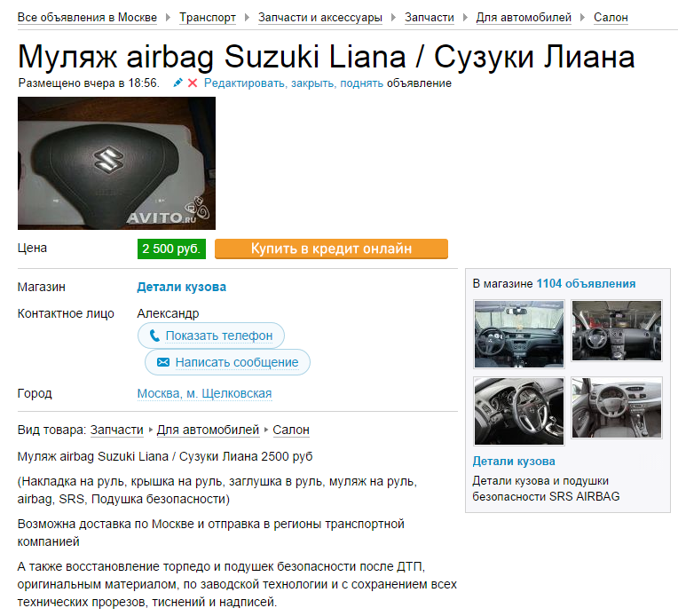Click Купить в кредит онлайн button
Image resolution: width=678 pixels, height=616 pixels.
(331, 249)
